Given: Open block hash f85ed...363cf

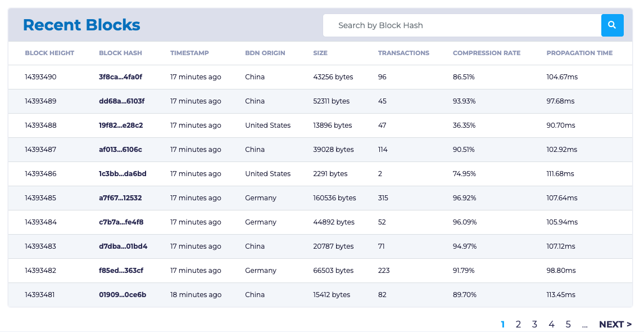Looking at the screenshot, I should (x=121, y=271).
